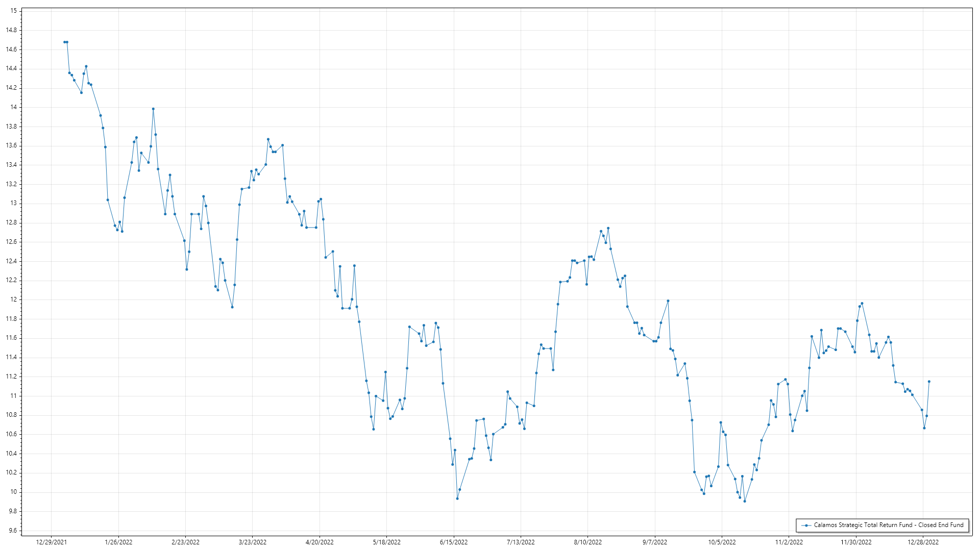Click the 8/10/2022 x-axis date label
Viewport: 980px width, 551px height.
click(x=587, y=542)
